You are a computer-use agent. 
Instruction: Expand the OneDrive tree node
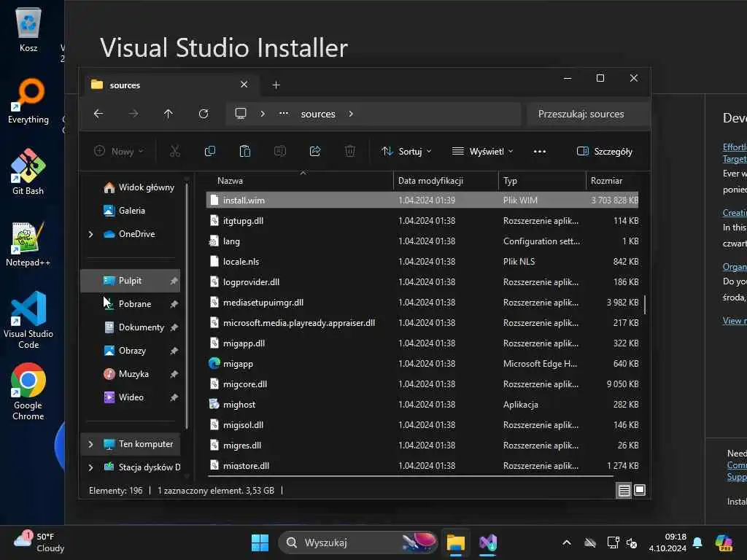(x=90, y=234)
